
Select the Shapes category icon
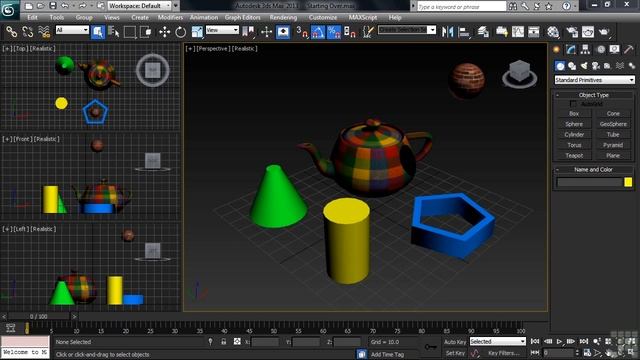point(572,66)
